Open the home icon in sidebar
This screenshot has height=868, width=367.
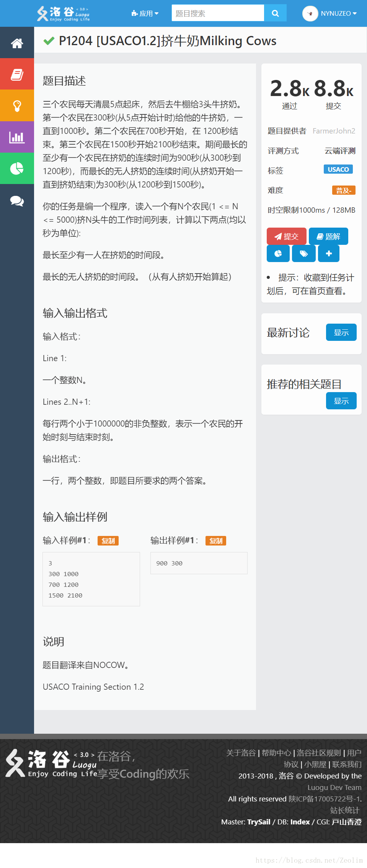click(x=17, y=43)
